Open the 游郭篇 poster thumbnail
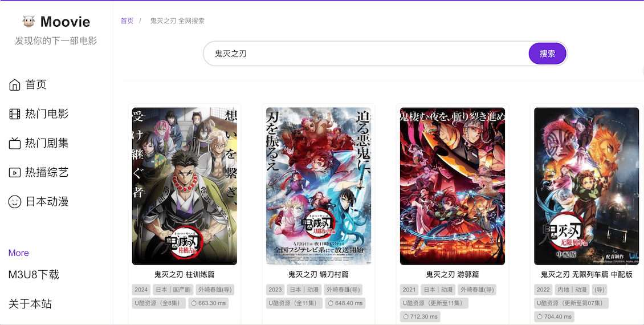Screen dimensions: 644x325 point(453,186)
